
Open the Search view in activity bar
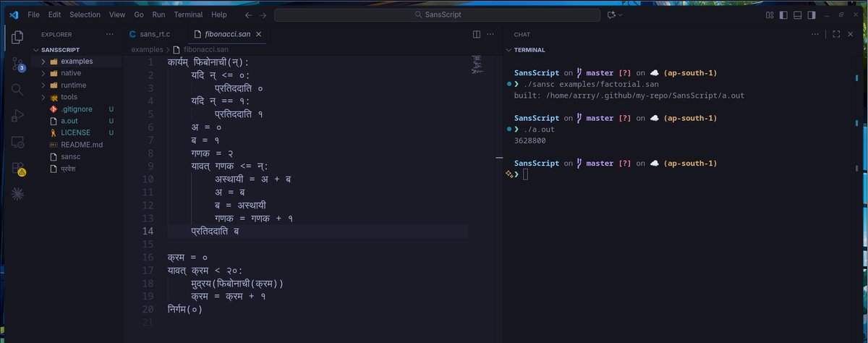[17, 90]
